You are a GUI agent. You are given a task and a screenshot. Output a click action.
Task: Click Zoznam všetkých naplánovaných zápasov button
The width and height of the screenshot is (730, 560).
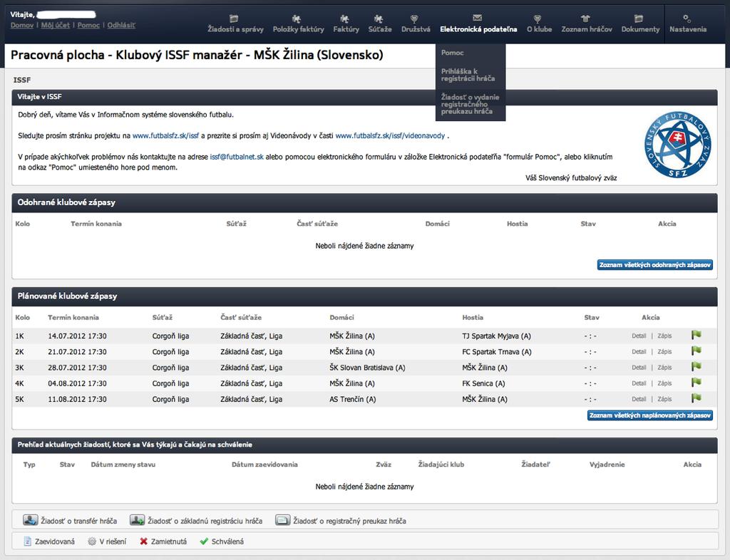tap(650, 415)
